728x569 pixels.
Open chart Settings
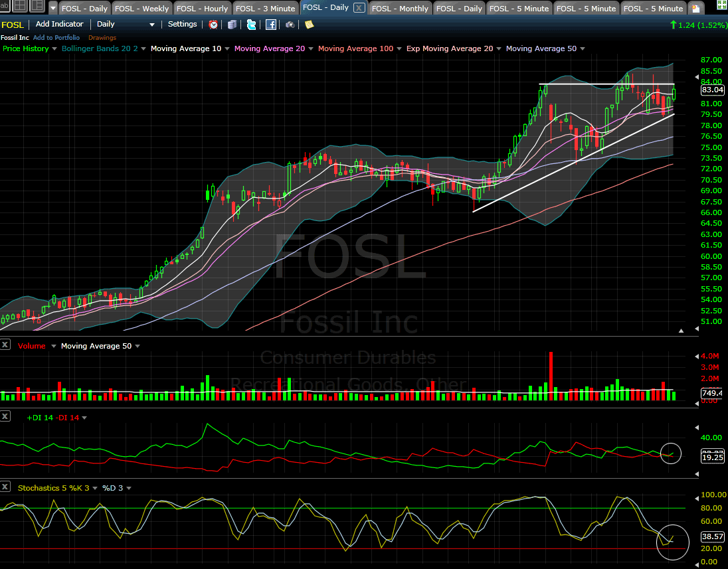pos(182,24)
